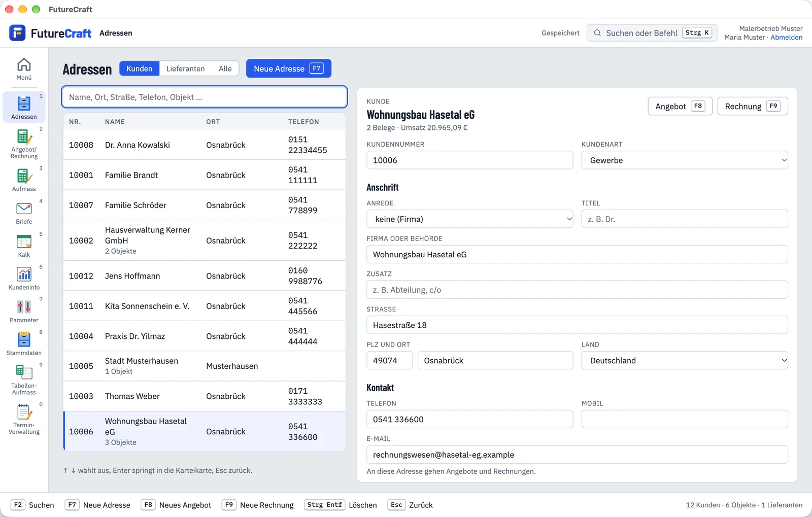Switch to the Kunden filter tab
Viewport: 812px width, 517px height.
[x=139, y=68]
